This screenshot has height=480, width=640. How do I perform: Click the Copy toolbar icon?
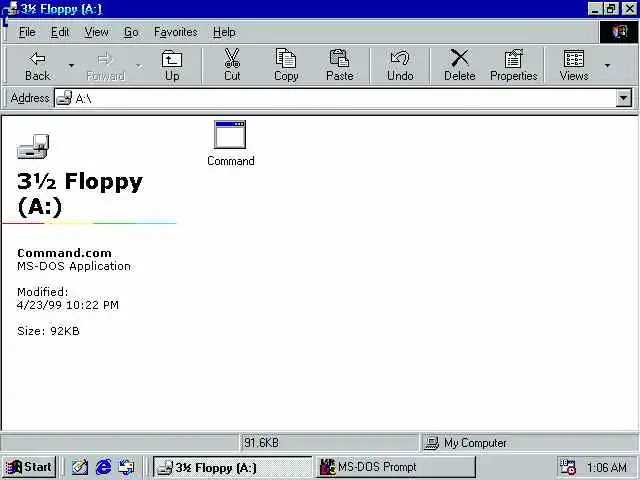[286, 58]
